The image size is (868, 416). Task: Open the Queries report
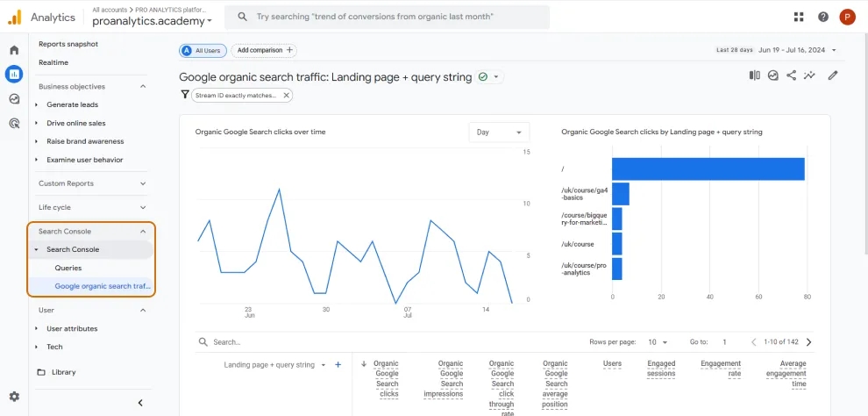(x=68, y=268)
